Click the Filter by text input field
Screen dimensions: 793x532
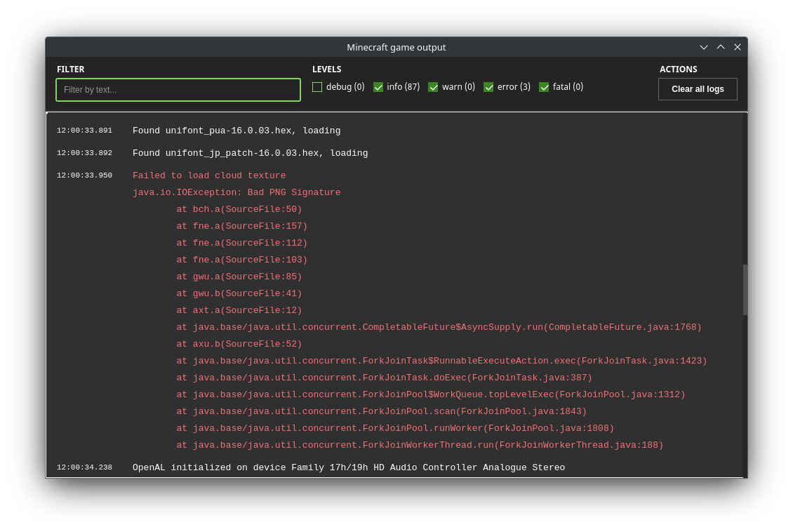tap(178, 90)
